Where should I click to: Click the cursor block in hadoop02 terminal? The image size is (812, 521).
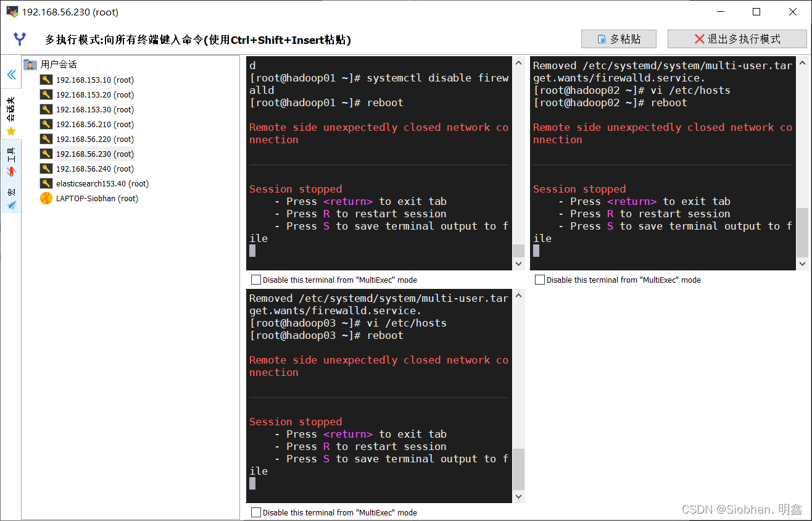[536, 251]
